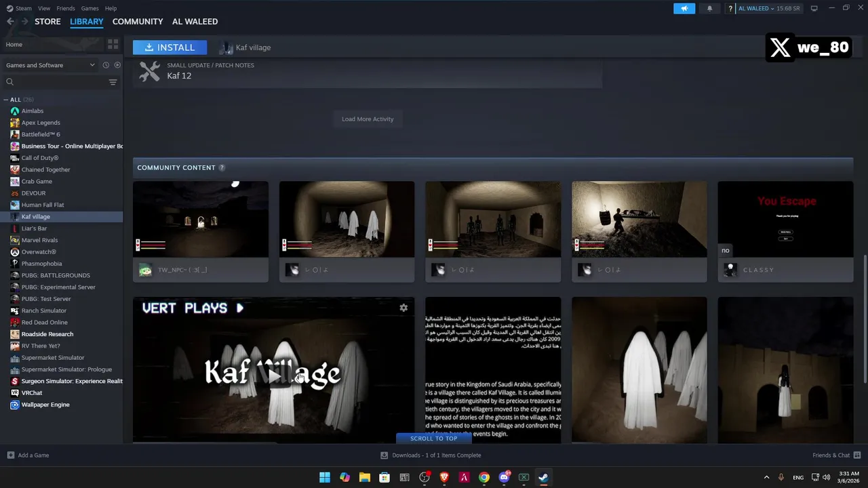Open Google Chrome from taskbar

pos(484,477)
